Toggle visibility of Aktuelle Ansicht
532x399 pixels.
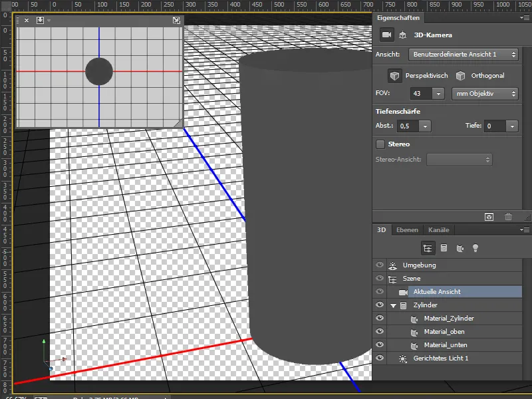380,291
